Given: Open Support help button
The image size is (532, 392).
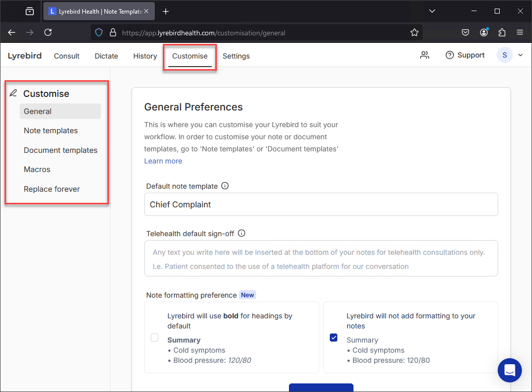Looking at the screenshot, I should (x=465, y=55).
